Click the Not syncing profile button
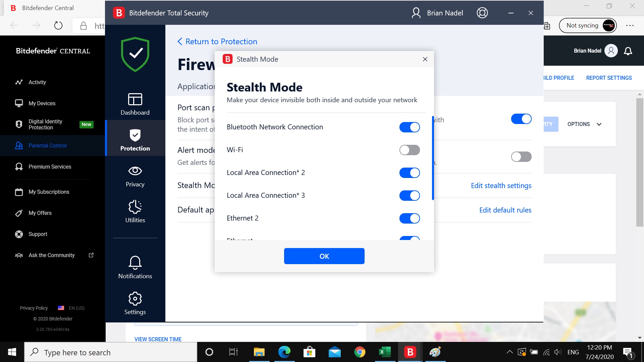The height and width of the screenshot is (362, 644). tap(588, 25)
